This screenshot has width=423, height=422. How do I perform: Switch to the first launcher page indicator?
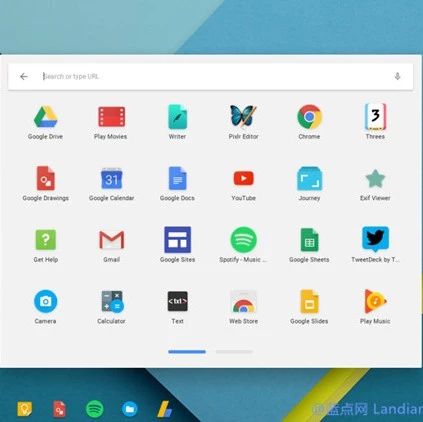187,352
